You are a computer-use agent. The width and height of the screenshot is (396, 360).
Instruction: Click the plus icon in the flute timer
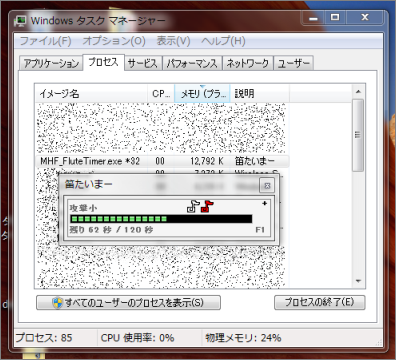click(265, 203)
